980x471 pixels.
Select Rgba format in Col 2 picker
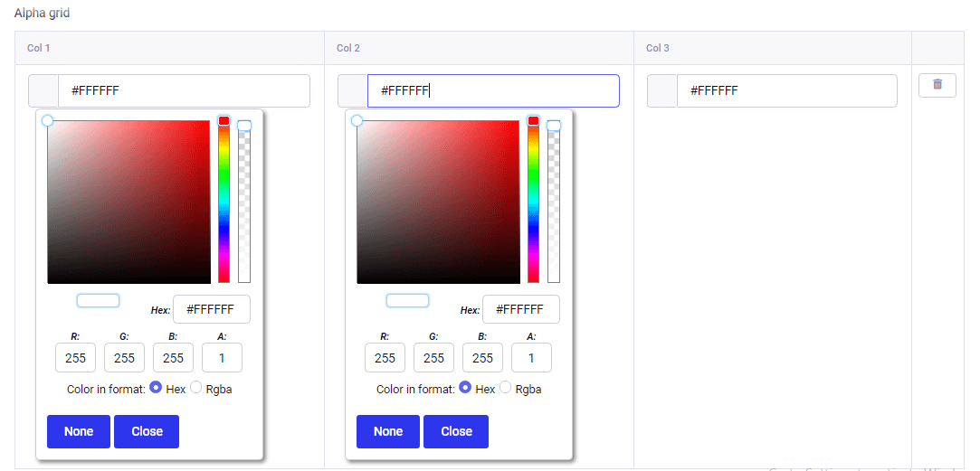point(505,388)
